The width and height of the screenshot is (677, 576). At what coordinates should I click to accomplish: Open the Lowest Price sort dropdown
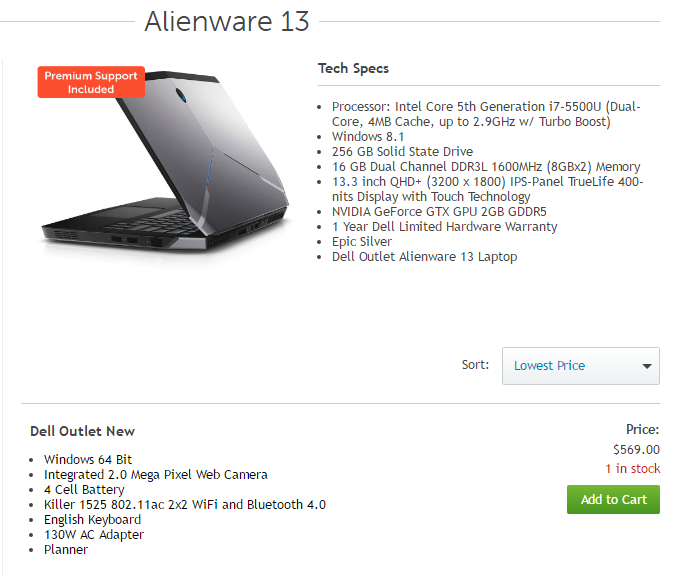click(580, 366)
